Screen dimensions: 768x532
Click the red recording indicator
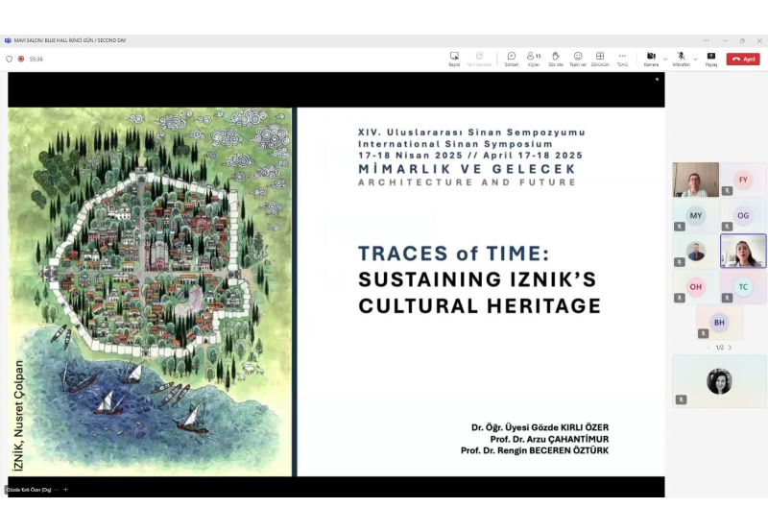tap(21, 59)
